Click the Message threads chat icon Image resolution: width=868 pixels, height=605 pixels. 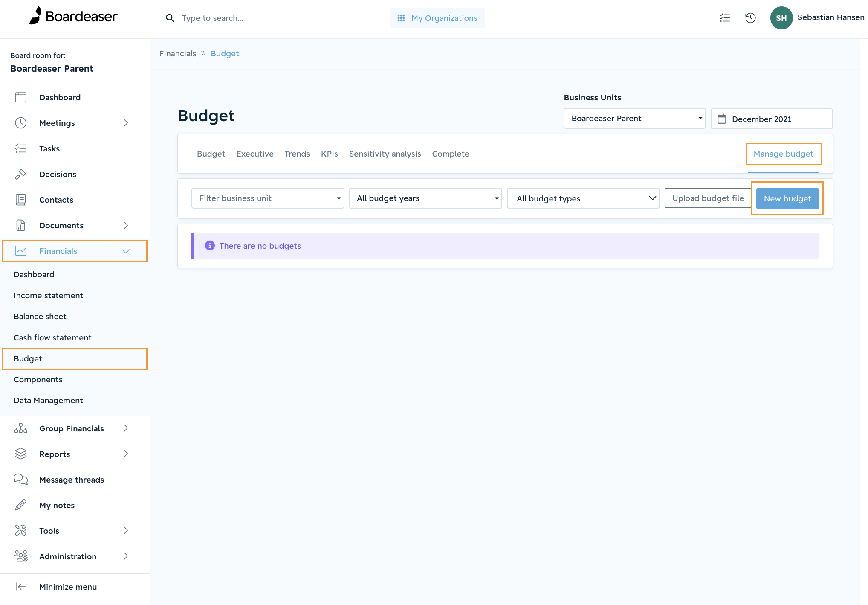pyautogui.click(x=20, y=480)
